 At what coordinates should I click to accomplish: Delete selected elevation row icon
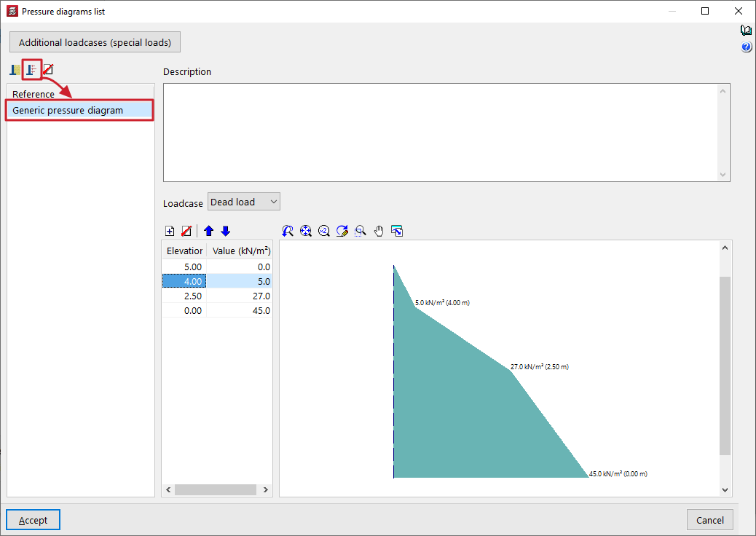point(186,232)
